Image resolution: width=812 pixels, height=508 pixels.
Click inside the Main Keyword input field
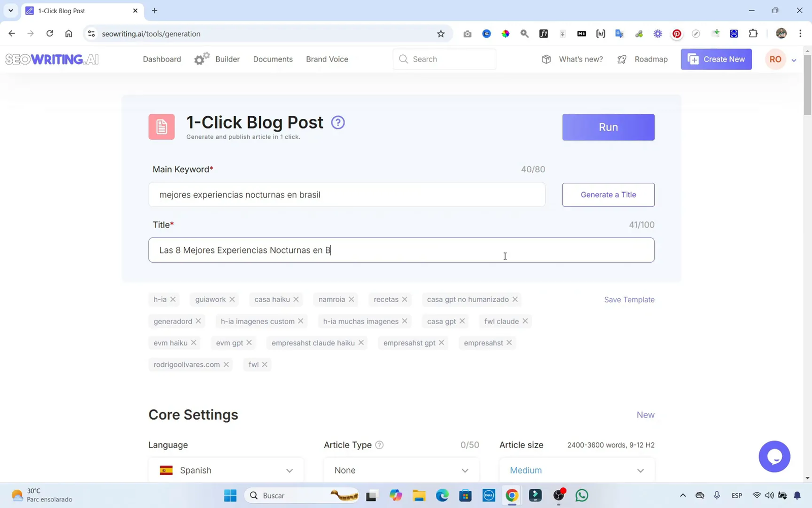(x=347, y=195)
